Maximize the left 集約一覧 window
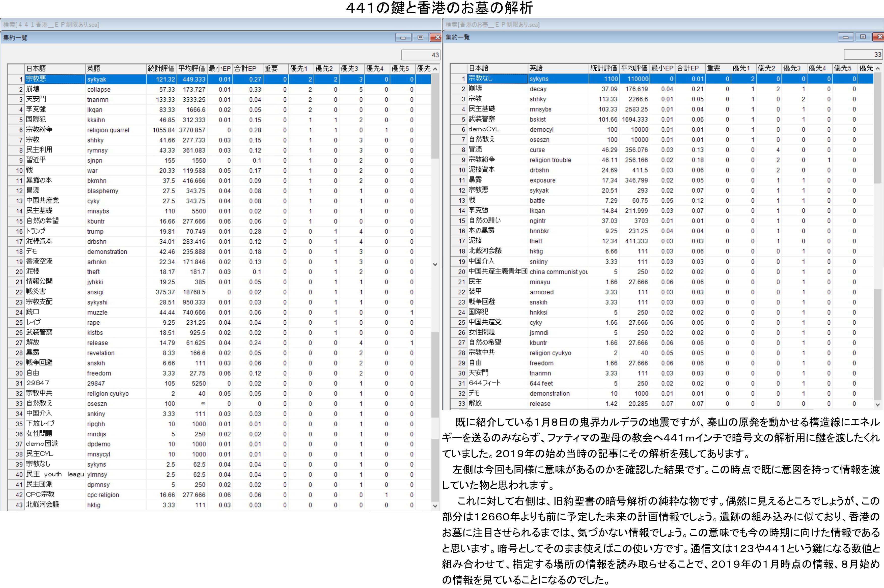The height and width of the screenshot is (588, 884). click(x=420, y=38)
